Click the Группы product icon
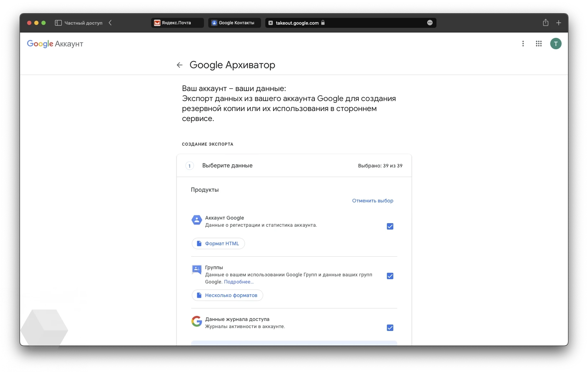 [197, 270]
